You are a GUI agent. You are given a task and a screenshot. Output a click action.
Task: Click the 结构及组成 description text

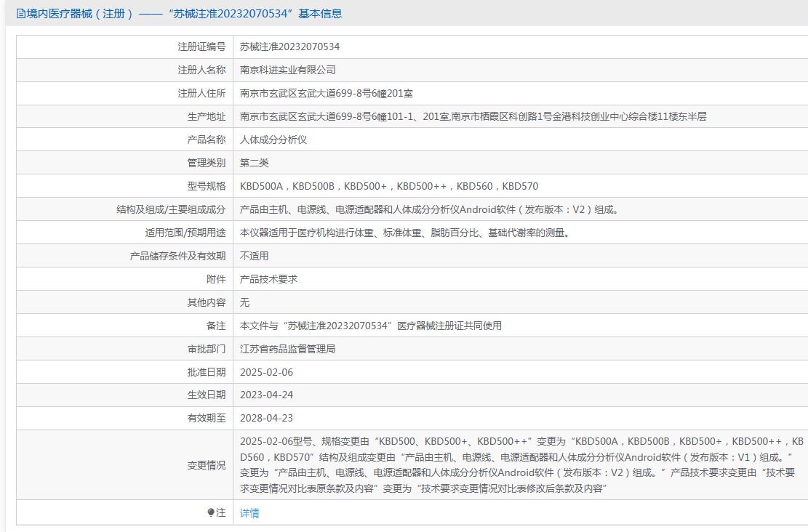429,209
